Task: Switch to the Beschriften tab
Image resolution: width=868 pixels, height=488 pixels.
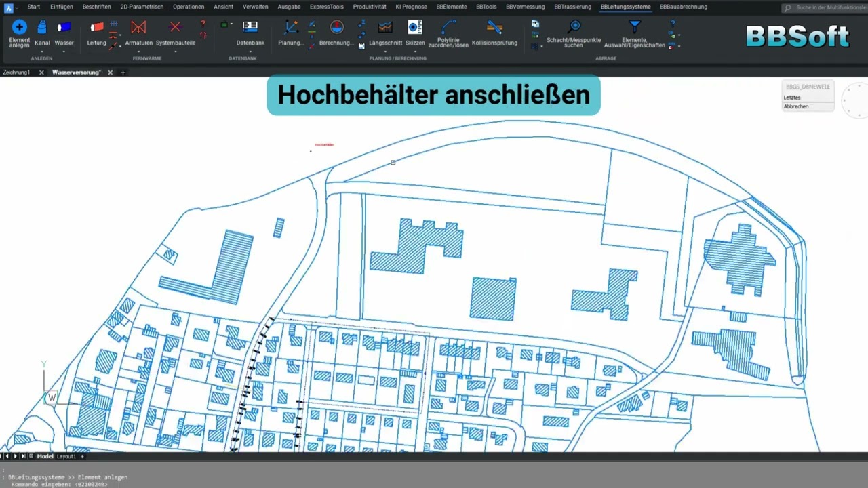Action: (97, 7)
